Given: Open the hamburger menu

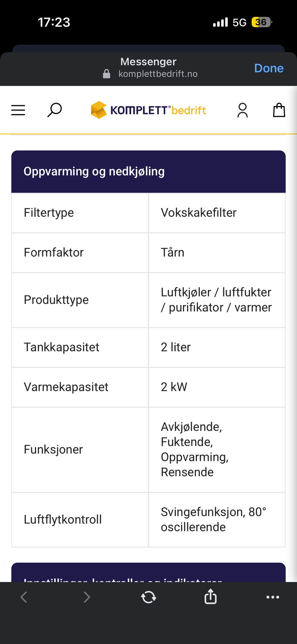Looking at the screenshot, I should [x=18, y=110].
